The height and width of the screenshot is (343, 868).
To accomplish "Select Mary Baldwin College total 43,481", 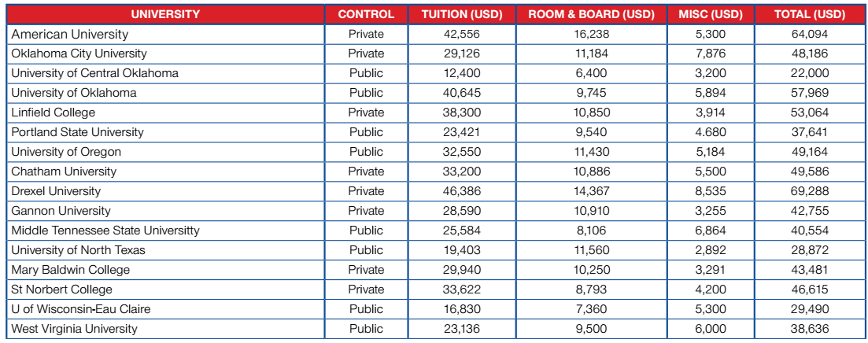I will point(810,270).
